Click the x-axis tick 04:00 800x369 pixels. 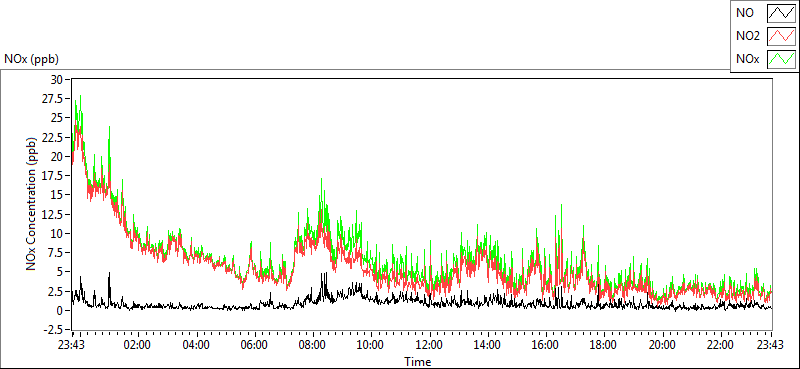[196, 345]
